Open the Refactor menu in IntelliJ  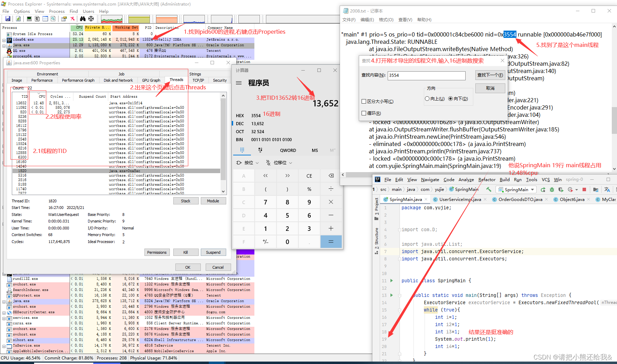point(487,179)
